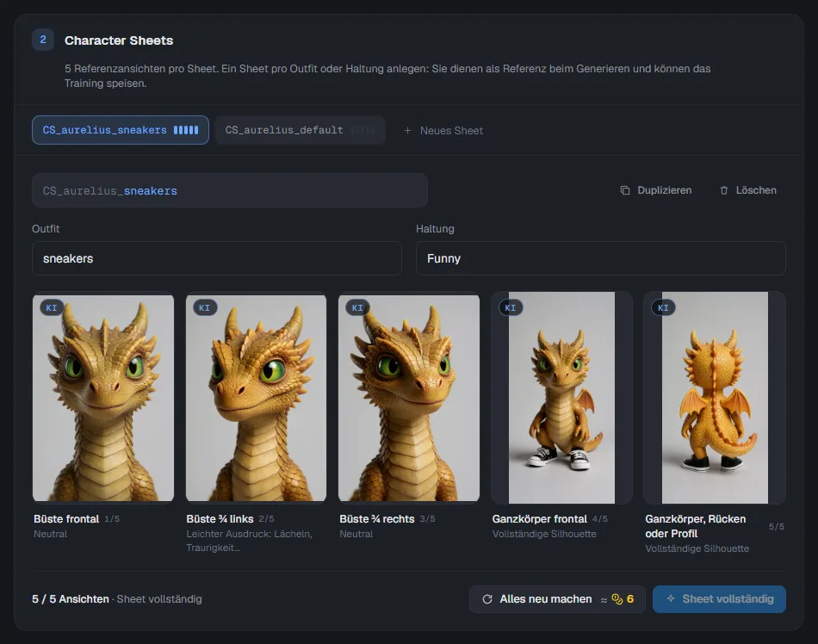Open the Büste frontal dragon thumbnail
Screen dimensions: 818x644
pyautogui.click(x=103, y=398)
